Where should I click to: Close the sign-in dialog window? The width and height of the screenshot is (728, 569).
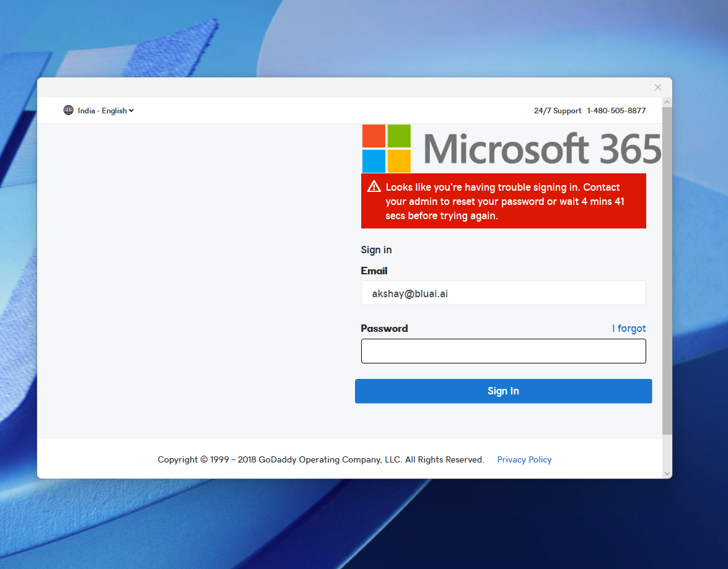(x=658, y=87)
